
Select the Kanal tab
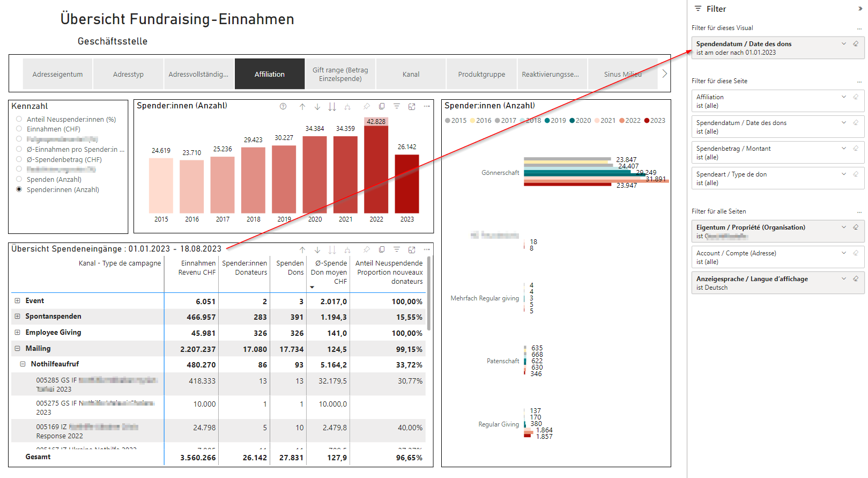point(411,74)
